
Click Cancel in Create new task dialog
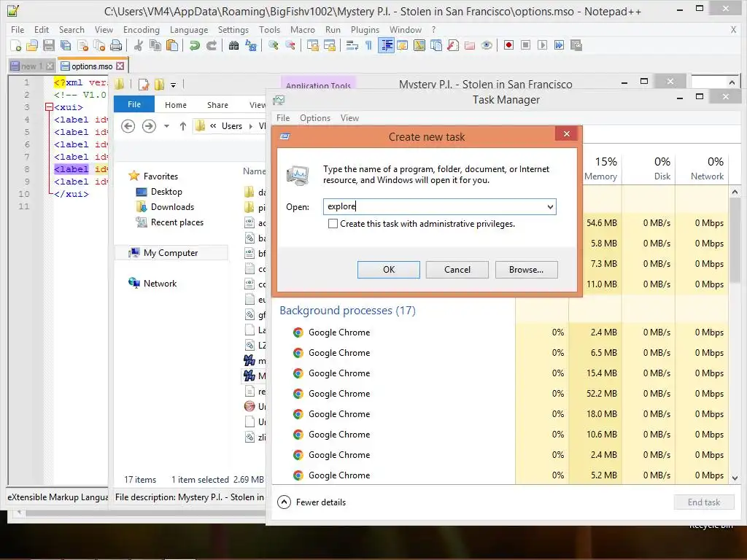457,270
